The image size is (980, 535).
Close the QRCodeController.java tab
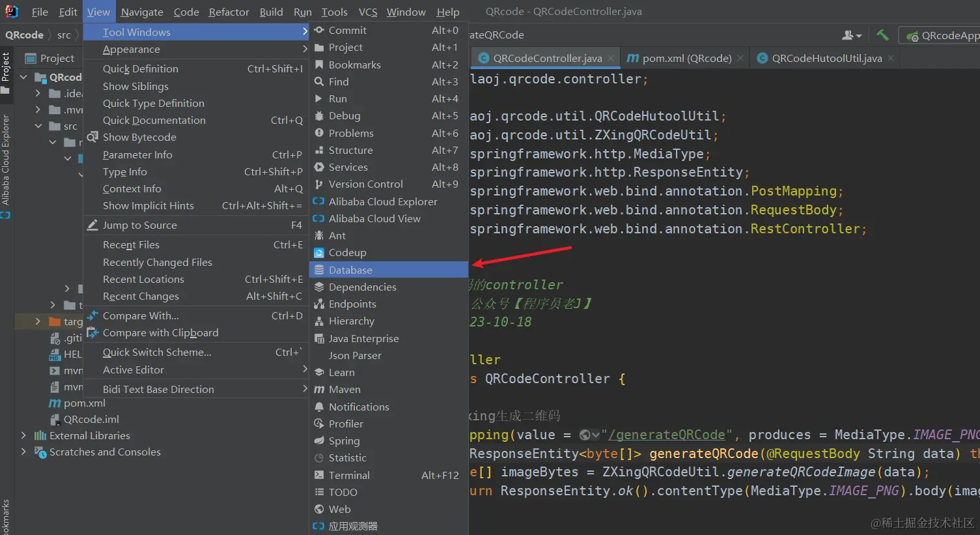point(611,58)
